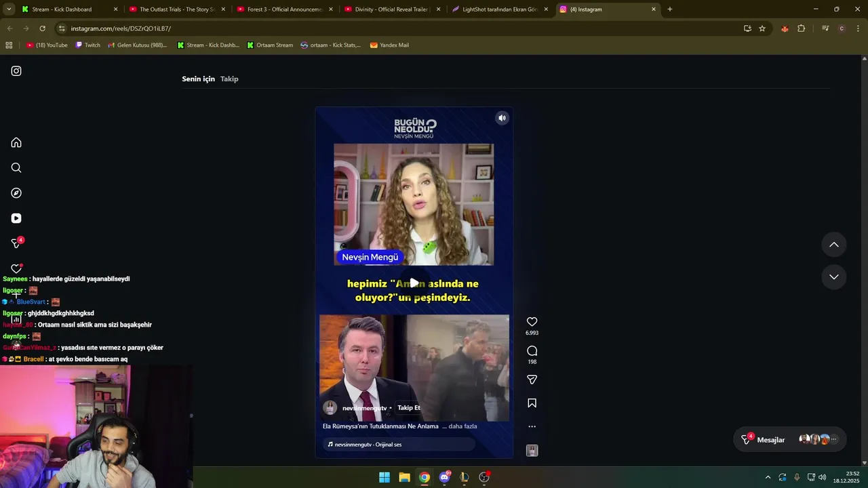The height and width of the screenshot is (488, 868).
Task: Open Chrome from the taskbar
Action: click(x=424, y=477)
